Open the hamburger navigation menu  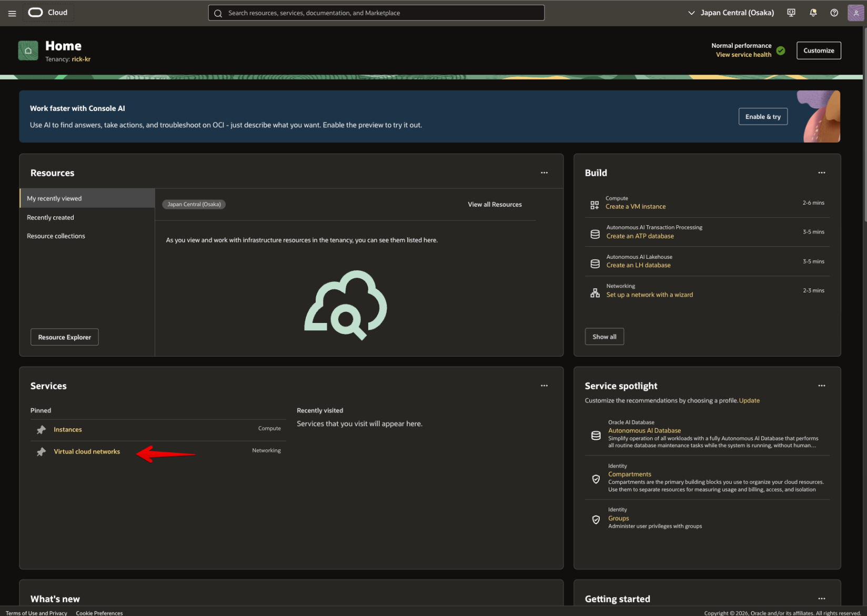[12, 13]
